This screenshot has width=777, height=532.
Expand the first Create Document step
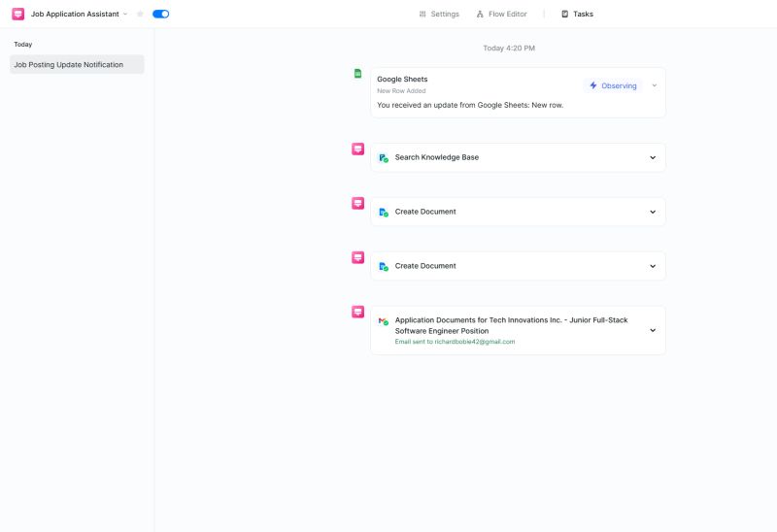(653, 212)
